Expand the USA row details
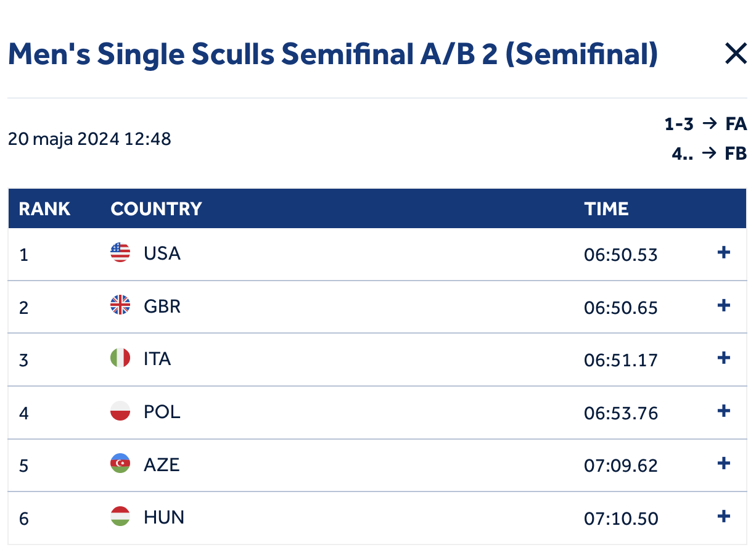Screen dimensions: 756x555 (x=724, y=253)
